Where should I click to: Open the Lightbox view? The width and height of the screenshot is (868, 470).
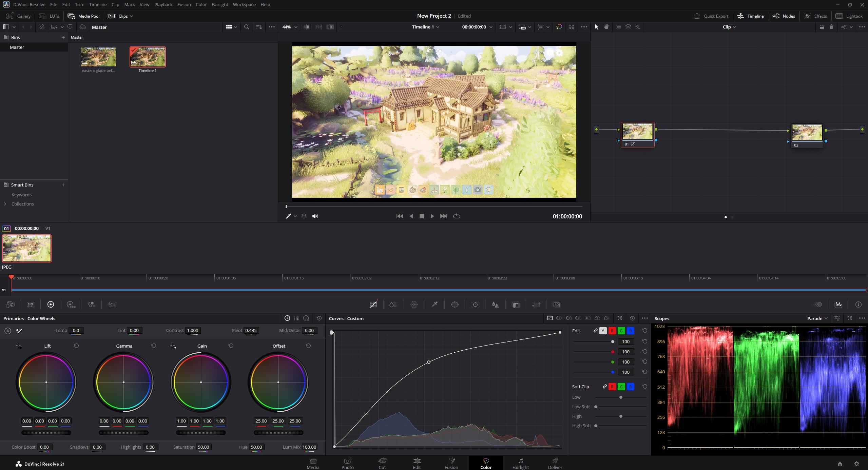pos(849,16)
